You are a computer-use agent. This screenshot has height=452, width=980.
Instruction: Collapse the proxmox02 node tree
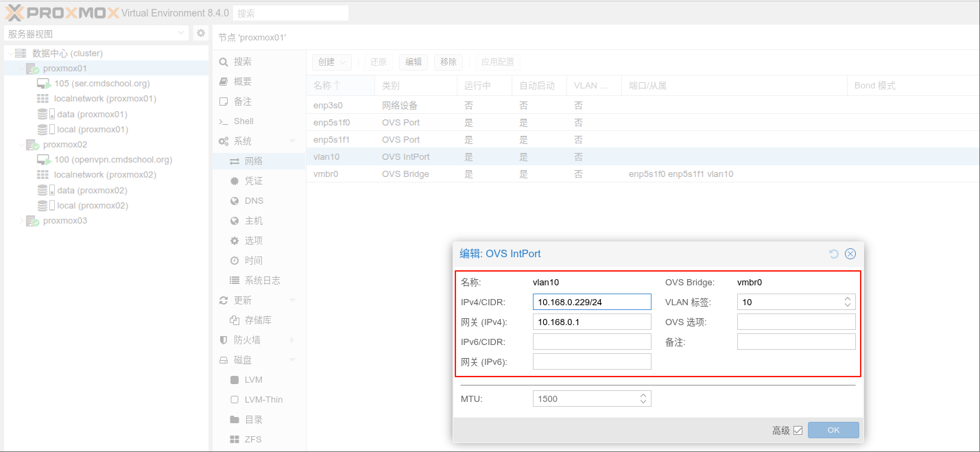(21, 145)
